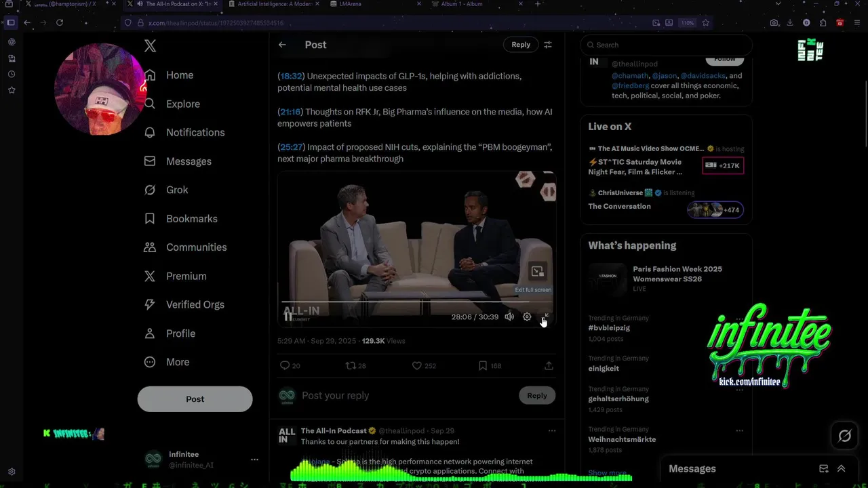Pause the video playback

click(x=288, y=317)
